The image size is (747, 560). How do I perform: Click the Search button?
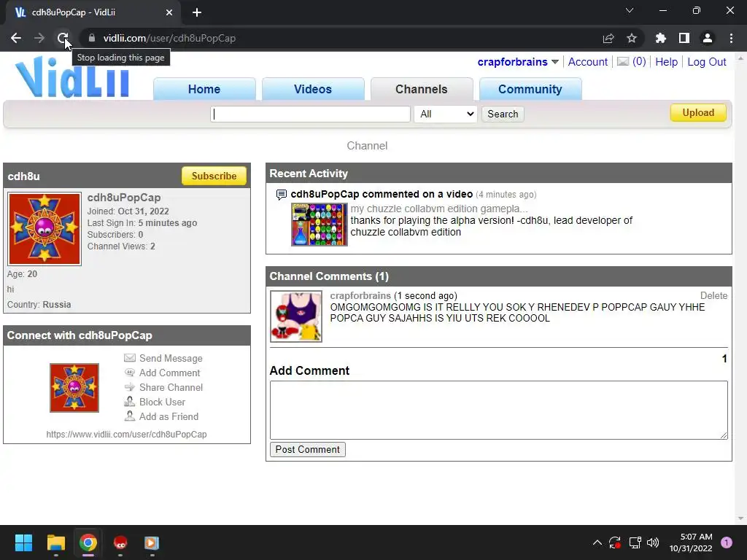(503, 114)
